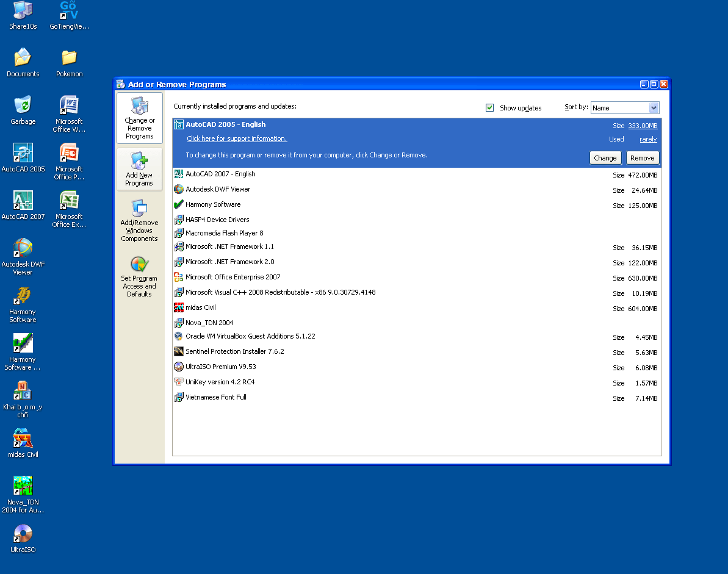Open Change or Remove Programs panel
The height and width of the screenshot is (574, 728).
pos(140,118)
